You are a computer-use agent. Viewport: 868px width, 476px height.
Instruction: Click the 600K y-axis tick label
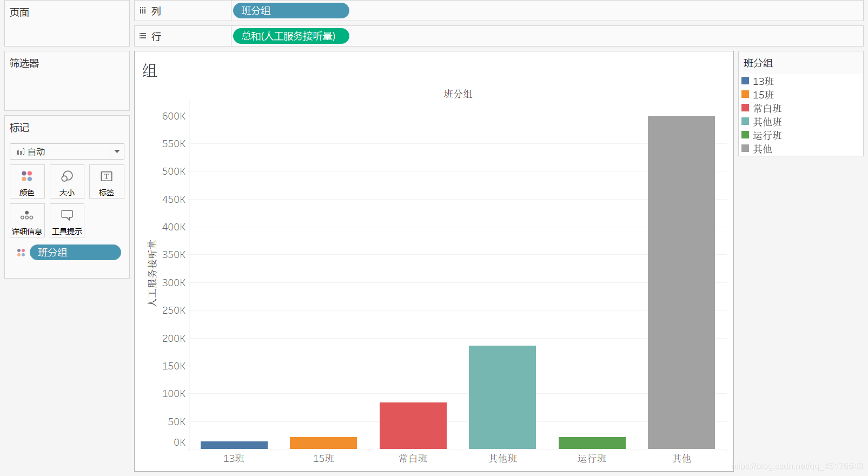point(174,116)
